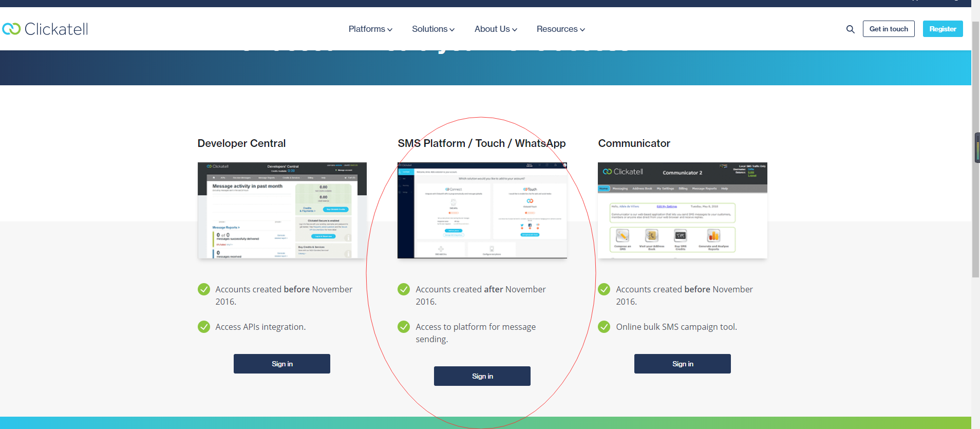980x429 pixels.
Task: Click the first checkmark under Developer Central
Action: point(204,289)
